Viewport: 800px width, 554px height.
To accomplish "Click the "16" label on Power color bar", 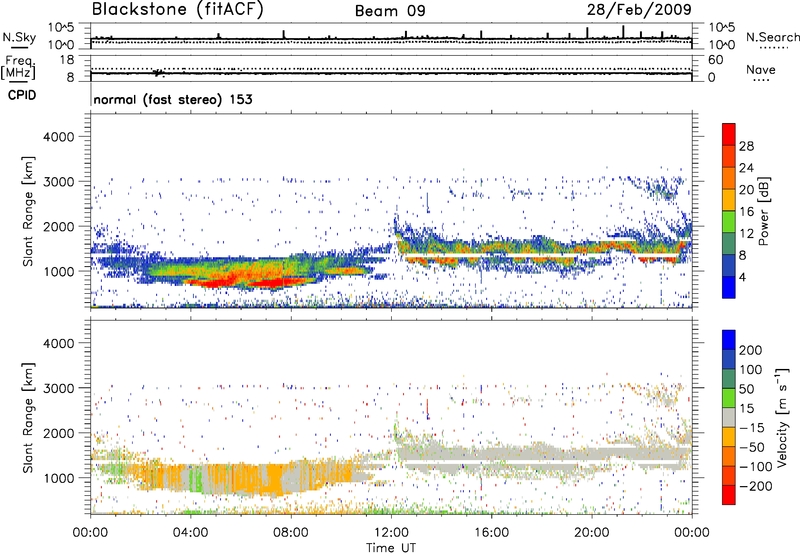I will [746, 212].
